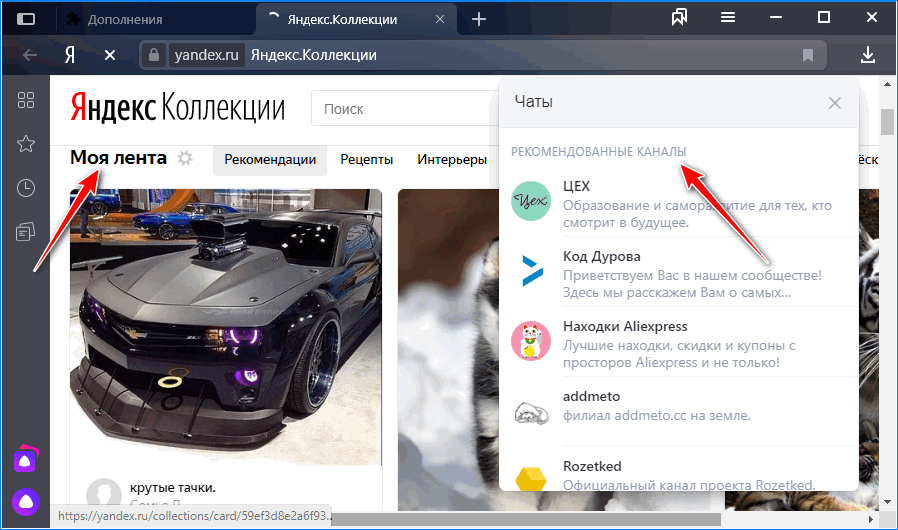Open bookmarks star icon in sidebar
The height and width of the screenshot is (530, 898).
pyautogui.click(x=26, y=144)
